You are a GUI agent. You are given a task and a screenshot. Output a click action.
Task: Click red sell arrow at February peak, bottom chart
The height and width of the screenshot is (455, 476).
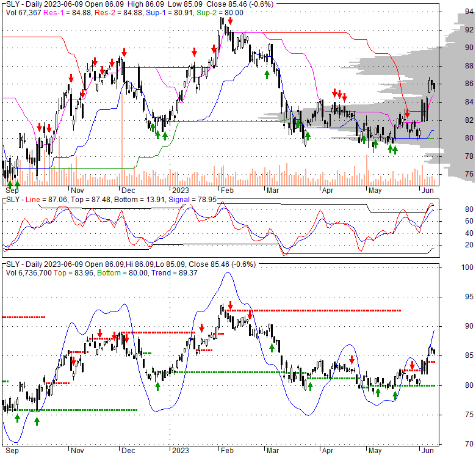click(231, 305)
